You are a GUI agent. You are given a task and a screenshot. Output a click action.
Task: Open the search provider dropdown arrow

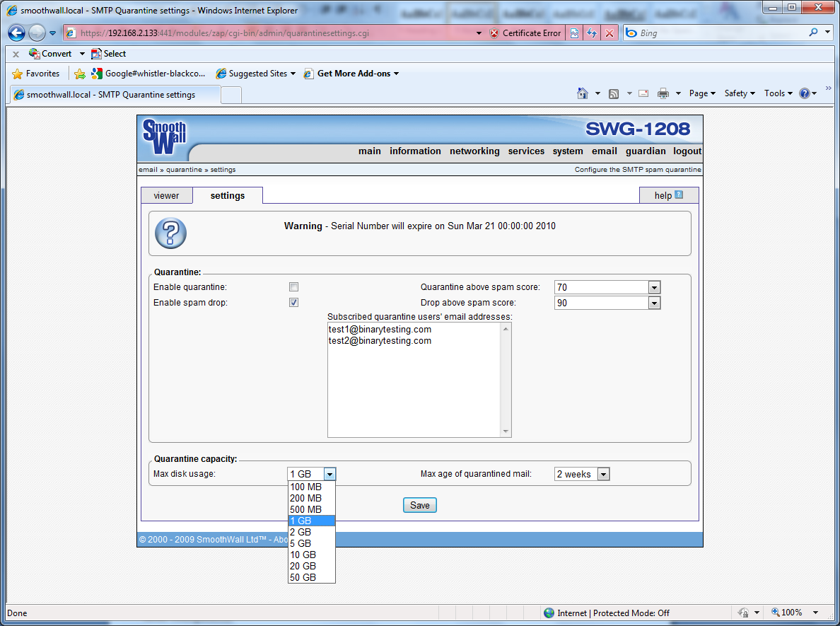coord(828,33)
